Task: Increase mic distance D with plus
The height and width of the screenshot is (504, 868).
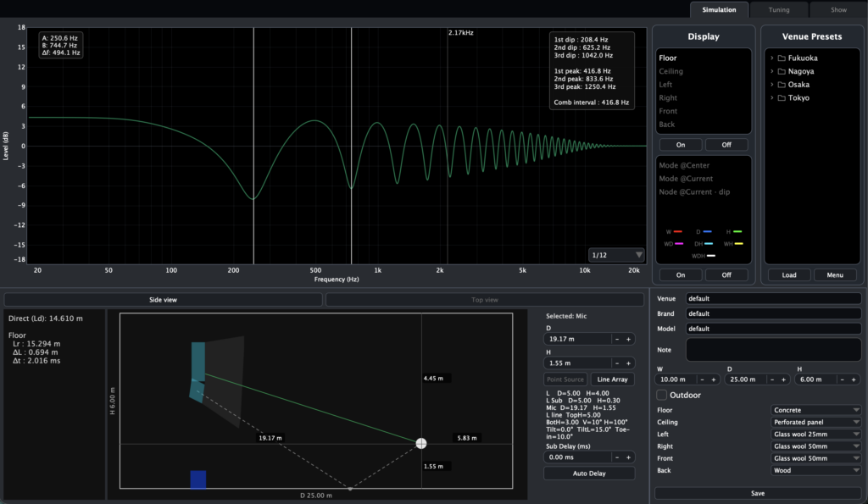Action: tap(628, 339)
